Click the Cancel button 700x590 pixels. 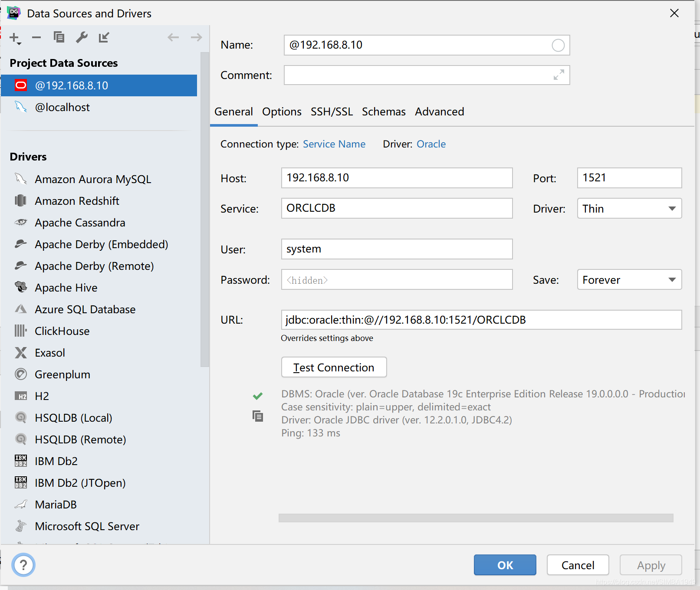(578, 565)
